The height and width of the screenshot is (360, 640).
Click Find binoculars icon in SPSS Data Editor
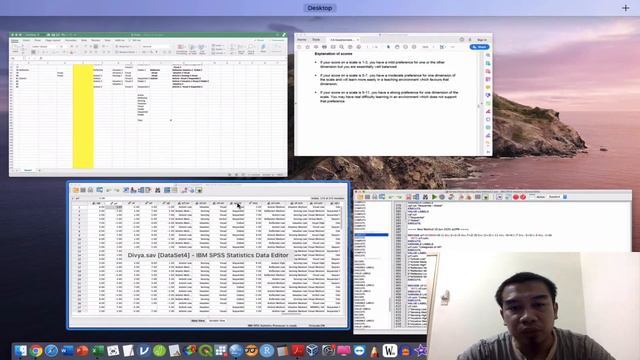158,190
